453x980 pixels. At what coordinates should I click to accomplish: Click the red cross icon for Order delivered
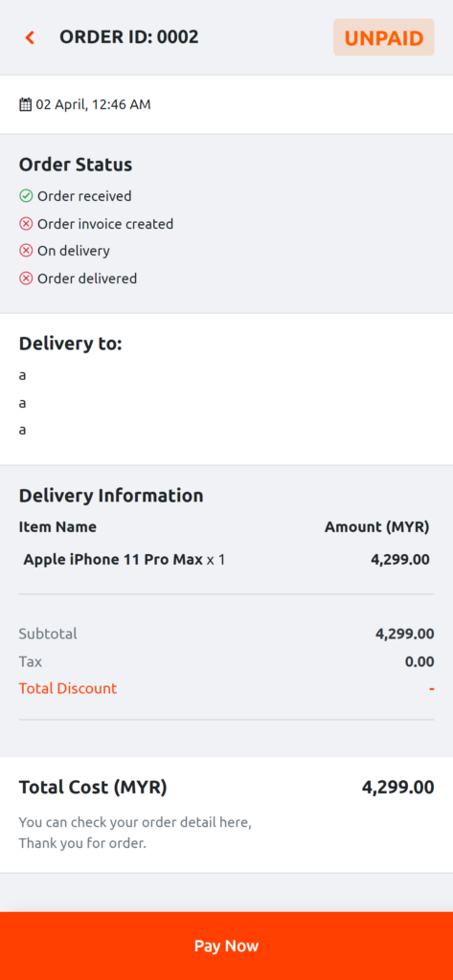click(26, 278)
